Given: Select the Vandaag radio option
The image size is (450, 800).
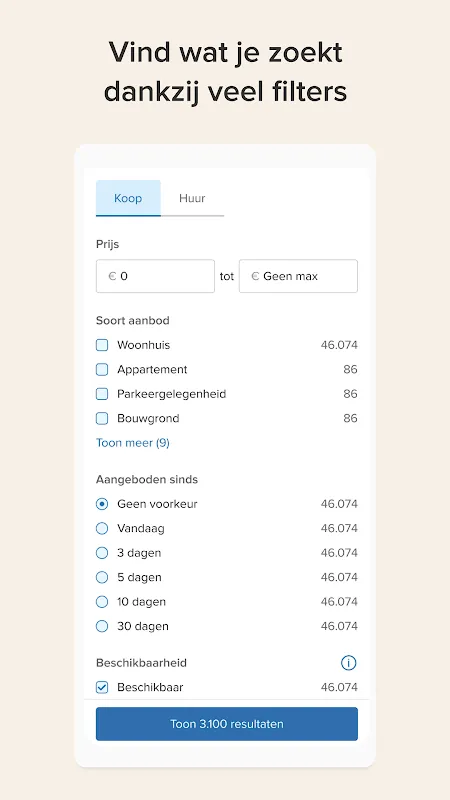Looking at the screenshot, I should coord(102,529).
